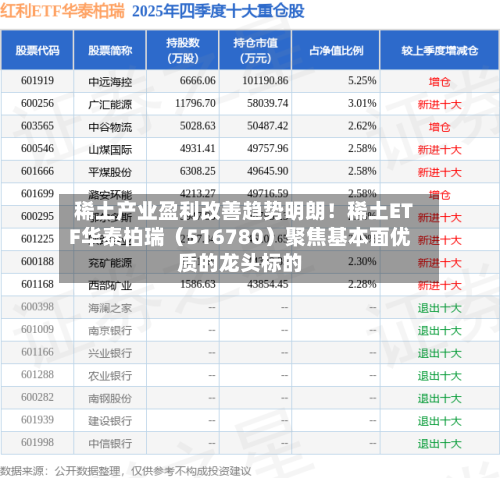This screenshot has height=478, width=500.
Task: Click the 2.62% ratio cell
Action: pyautogui.click(x=362, y=126)
